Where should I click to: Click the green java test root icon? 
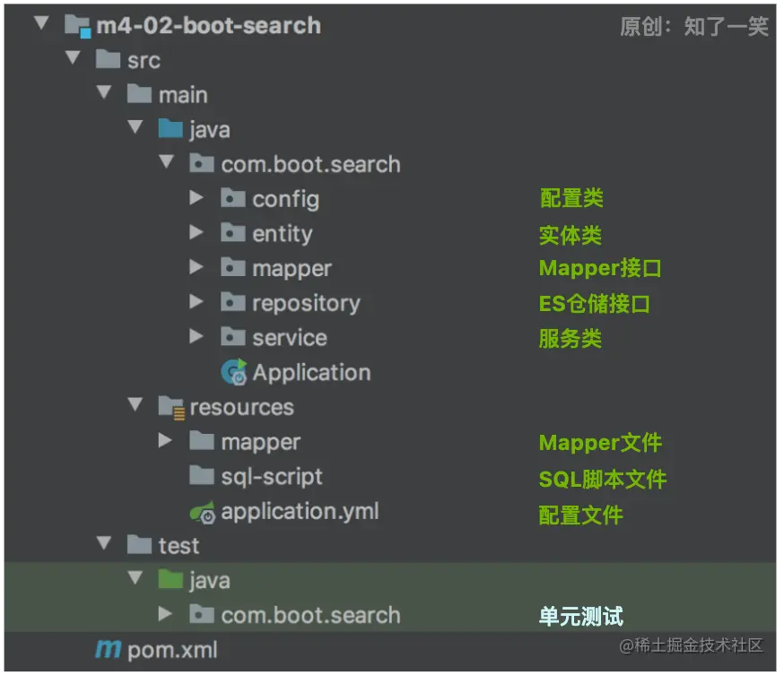coord(170,579)
